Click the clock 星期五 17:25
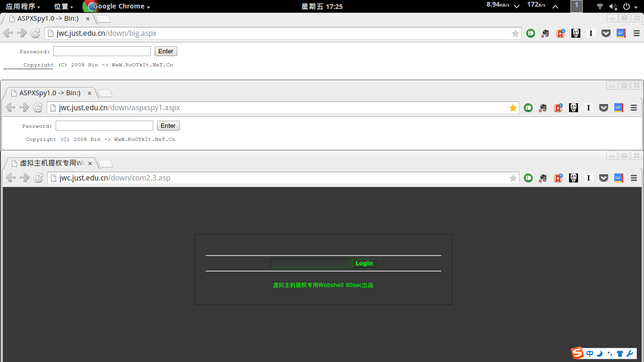 coord(322,7)
